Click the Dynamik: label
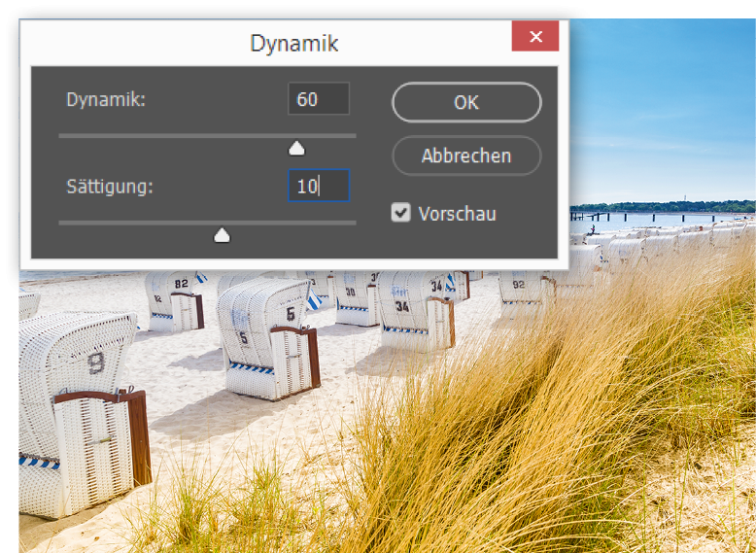756x553 pixels. (106, 99)
